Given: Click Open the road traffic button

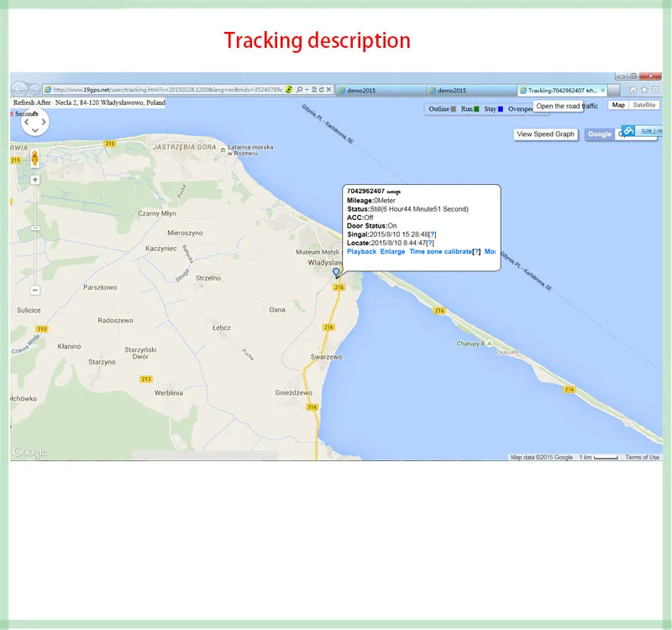Looking at the screenshot, I should (x=558, y=106).
